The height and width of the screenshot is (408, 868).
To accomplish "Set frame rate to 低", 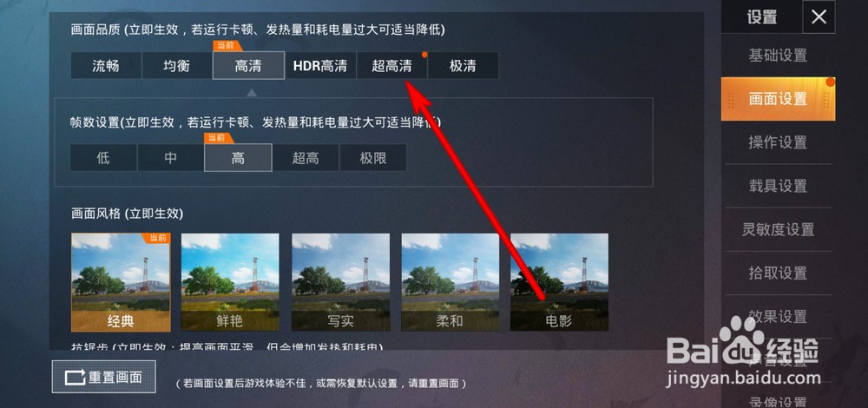I will click(x=103, y=158).
